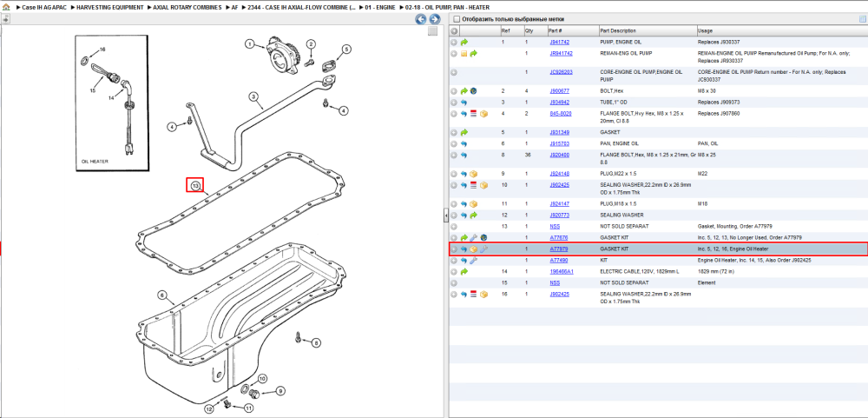Click the yellow note icon for JR941742
This screenshot has width=868, height=418.
pyautogui.click(x=464, y=54)
